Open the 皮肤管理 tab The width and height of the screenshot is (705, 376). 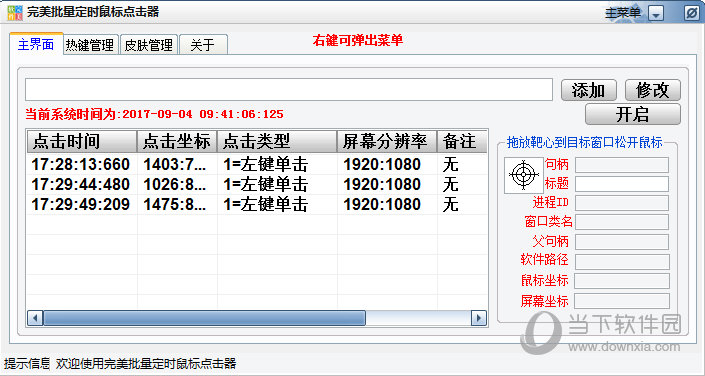(x=148, y=45)
